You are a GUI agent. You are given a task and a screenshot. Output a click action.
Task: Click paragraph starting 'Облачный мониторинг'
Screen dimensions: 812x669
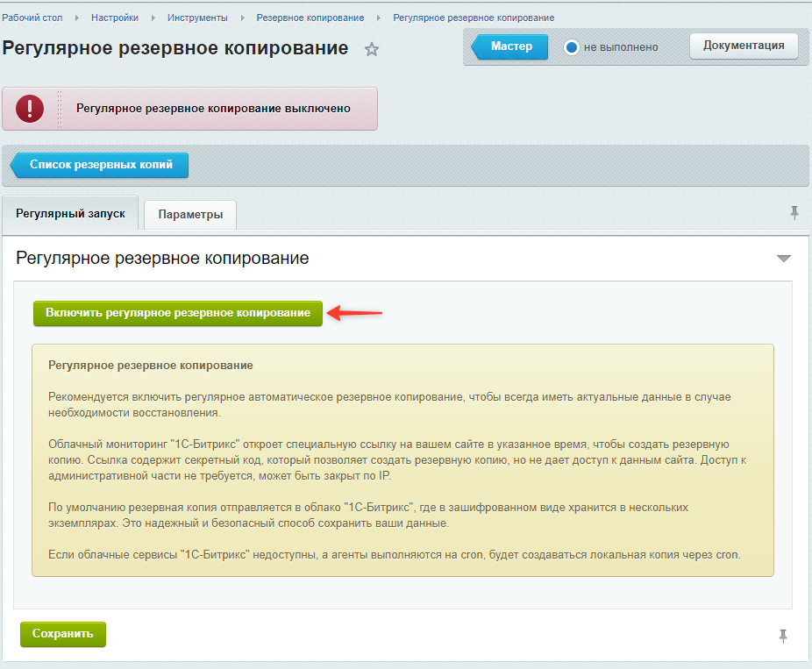click(397, 459)
